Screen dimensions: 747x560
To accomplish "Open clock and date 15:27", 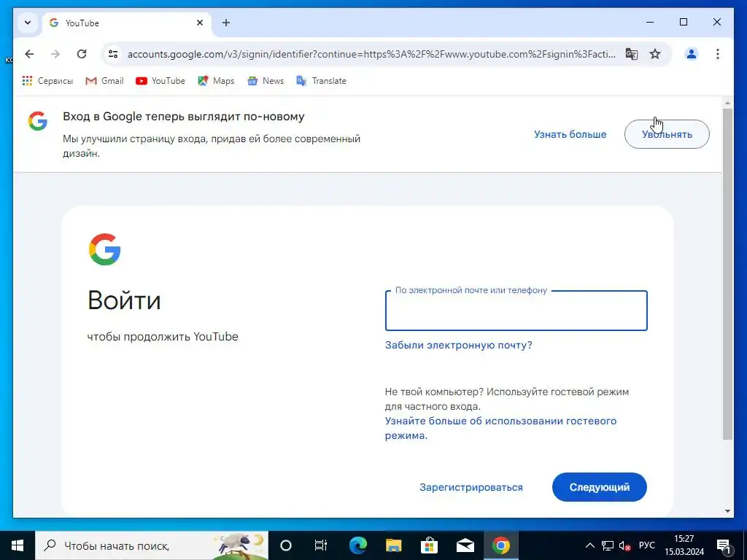I will [684, 545].
